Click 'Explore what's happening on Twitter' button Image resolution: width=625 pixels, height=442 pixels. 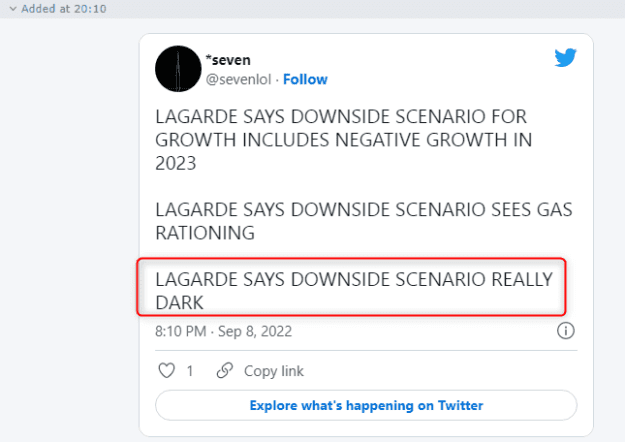pos(366,405)
